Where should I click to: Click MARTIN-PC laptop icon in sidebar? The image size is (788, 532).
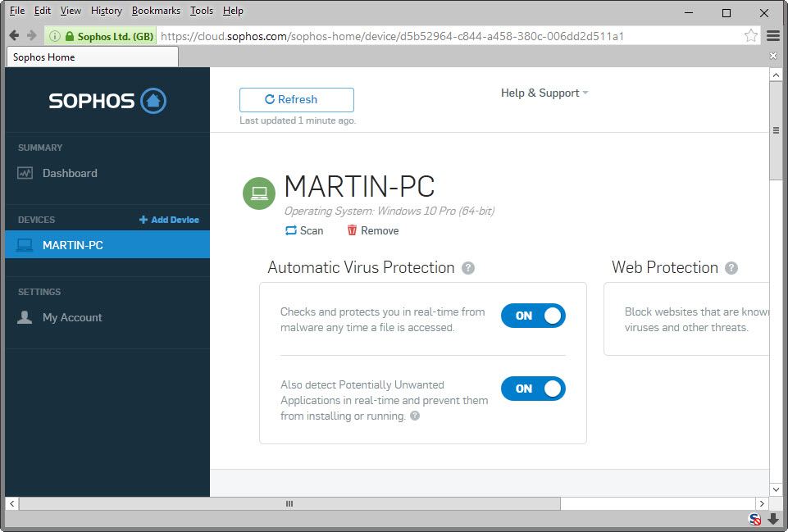[25, 245]
